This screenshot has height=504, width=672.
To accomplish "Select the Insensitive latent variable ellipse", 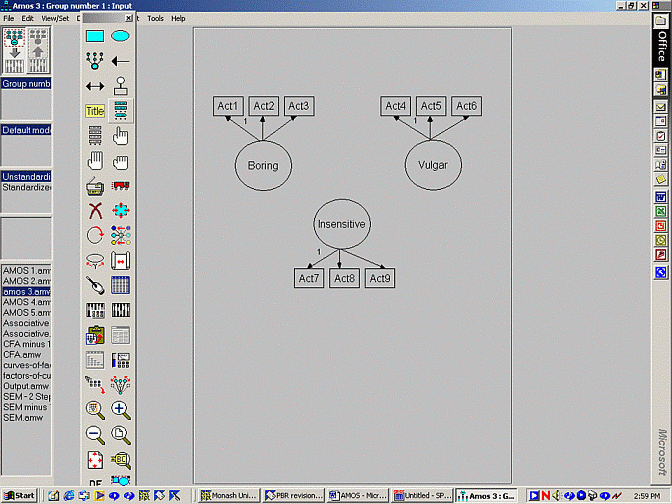I will 341,224.
